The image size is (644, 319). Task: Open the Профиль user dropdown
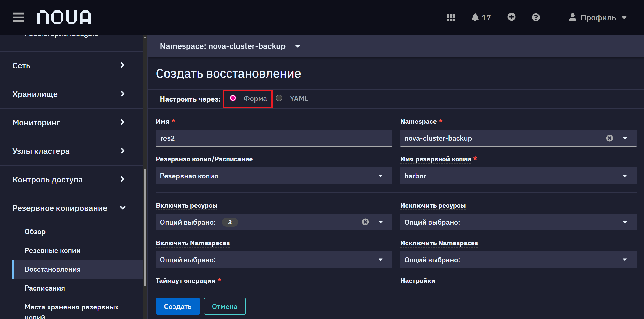598,18
